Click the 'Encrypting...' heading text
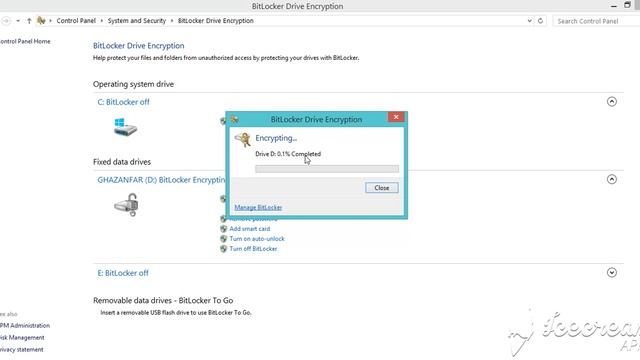The image size is (640, 360). coord(276,138)
